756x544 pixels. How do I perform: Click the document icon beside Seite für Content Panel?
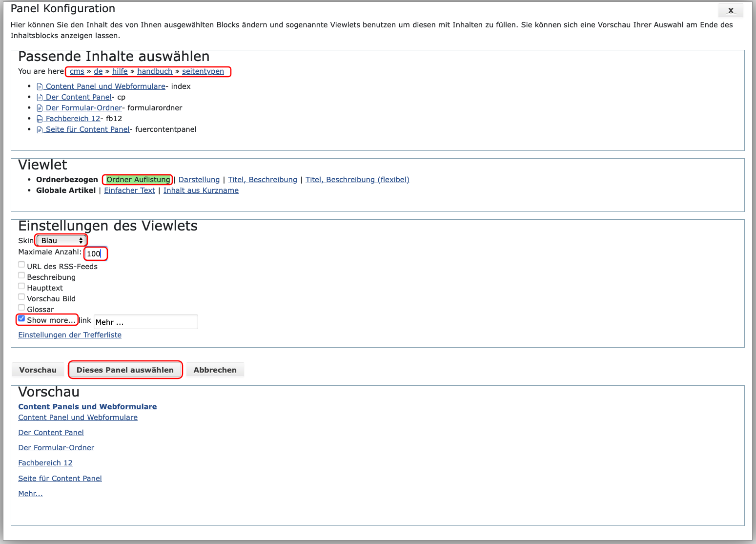point(40,130)
